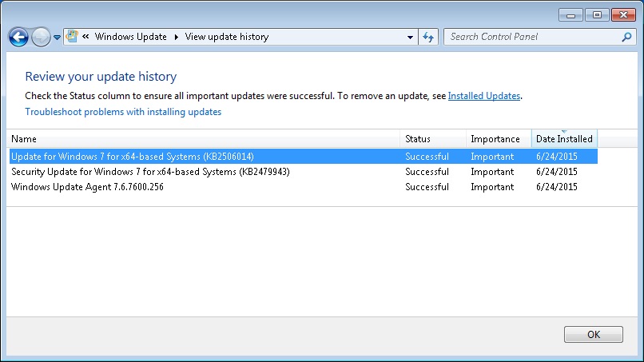Click the magnifying glass search icon
Screen dimensions: 644x362
(626, 37)
